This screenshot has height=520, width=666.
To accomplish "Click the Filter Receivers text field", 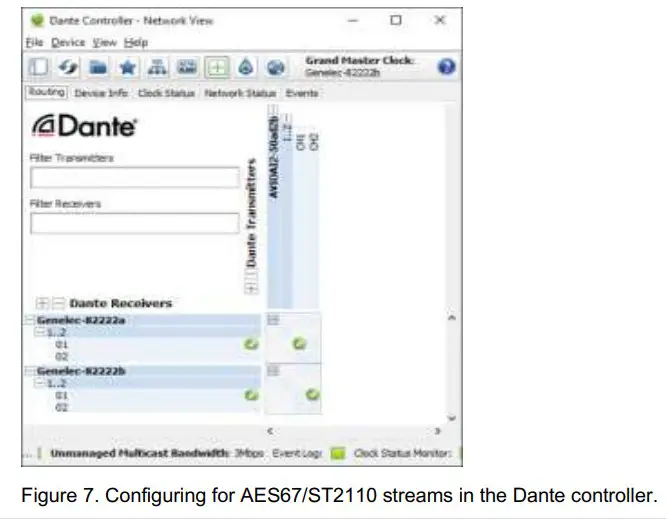I will coord(135,223).
